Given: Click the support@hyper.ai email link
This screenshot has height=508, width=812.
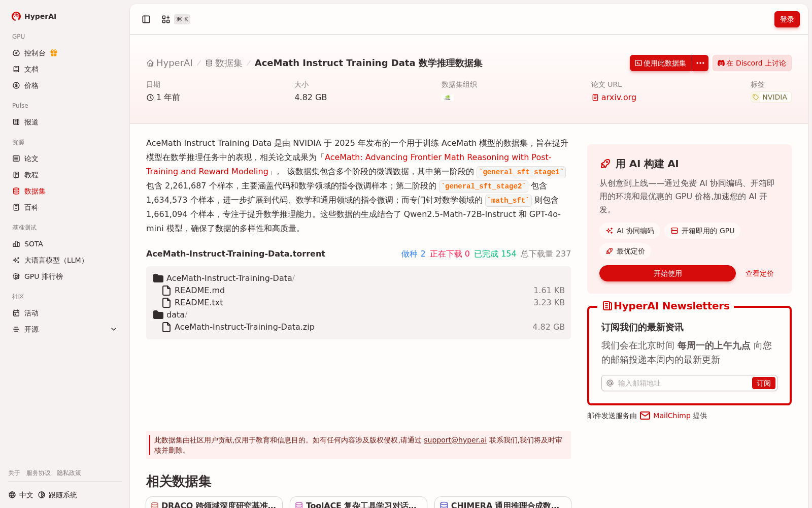Looking at the screenshot, I should tap(455, 440).
